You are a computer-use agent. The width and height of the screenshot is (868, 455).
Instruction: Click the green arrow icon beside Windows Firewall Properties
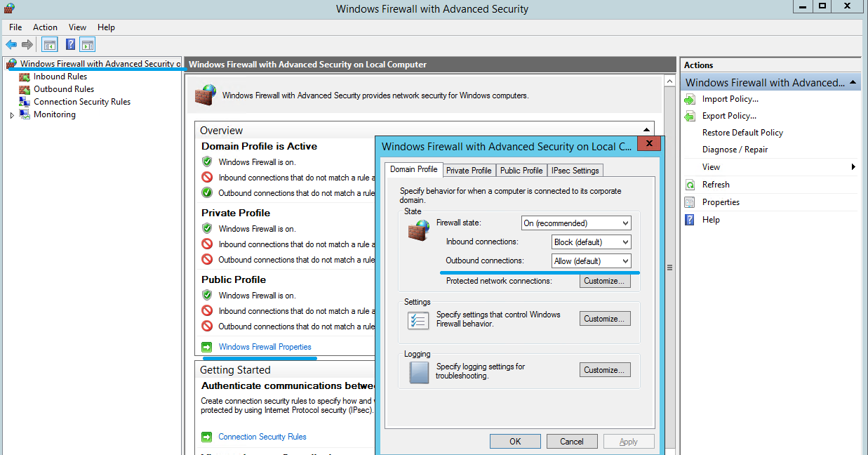[x=206, y=347]
